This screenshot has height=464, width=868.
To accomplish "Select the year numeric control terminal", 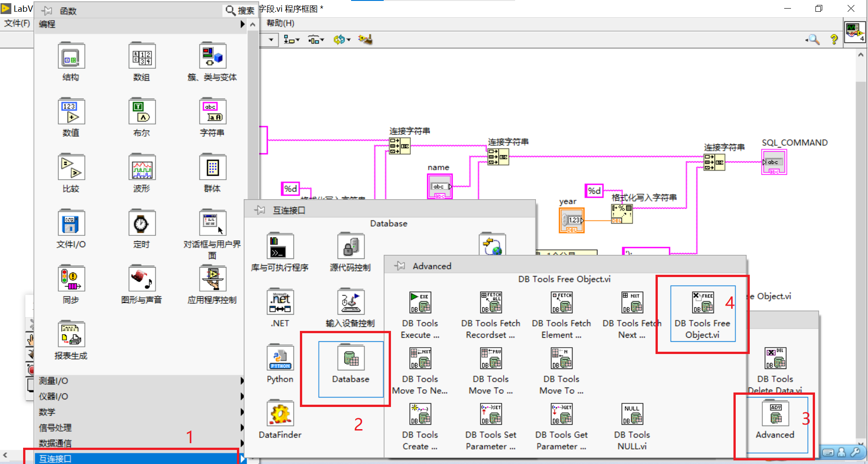I will click(572, 220).
